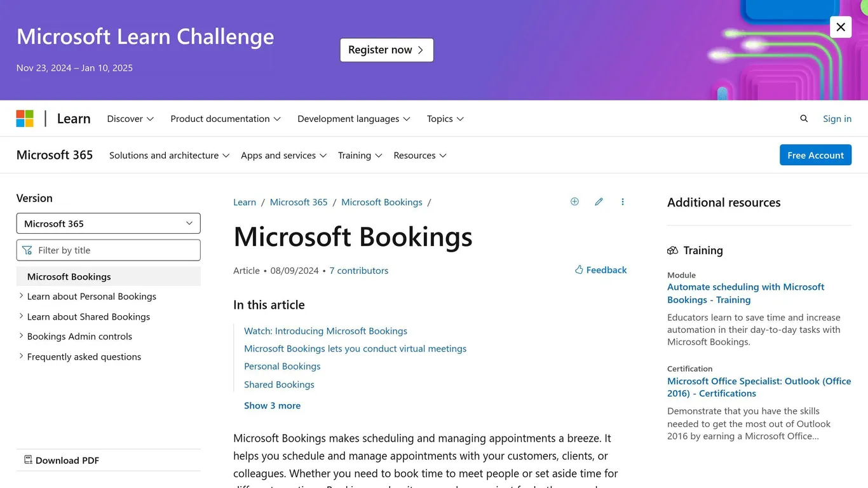Click the Microsoft 365 product title
The width and height of the screenshot is (868, 488).
[x=55, y=155]
